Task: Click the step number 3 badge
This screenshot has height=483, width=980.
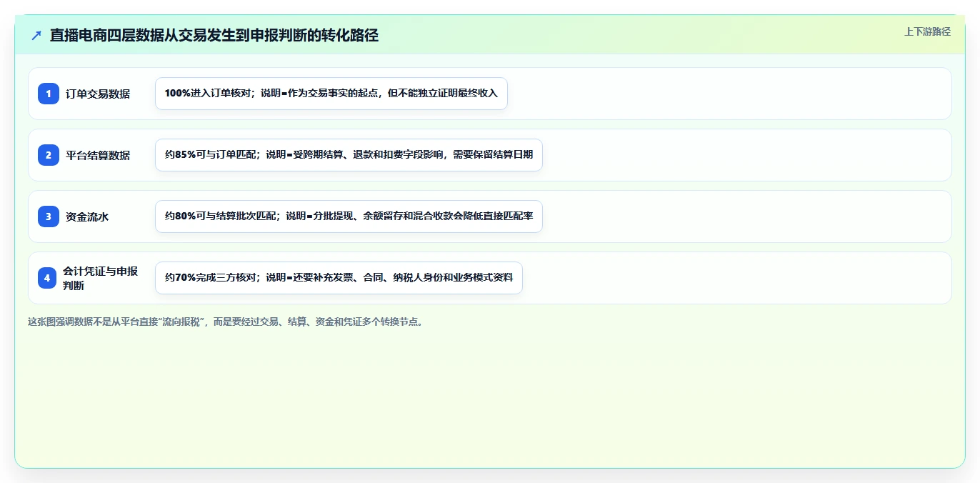Action: (49, 216)
